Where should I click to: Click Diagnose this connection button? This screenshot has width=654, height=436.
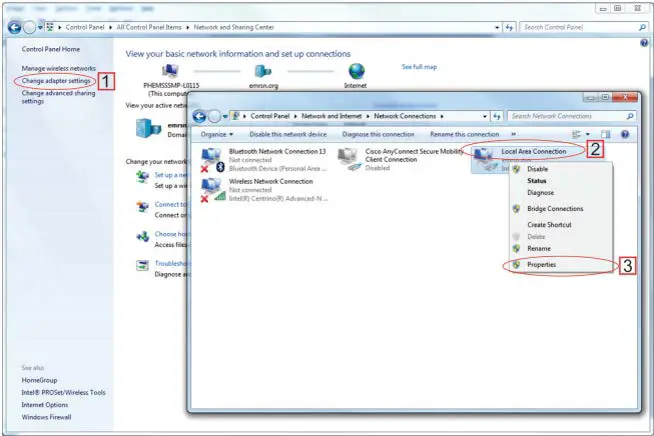378,134
